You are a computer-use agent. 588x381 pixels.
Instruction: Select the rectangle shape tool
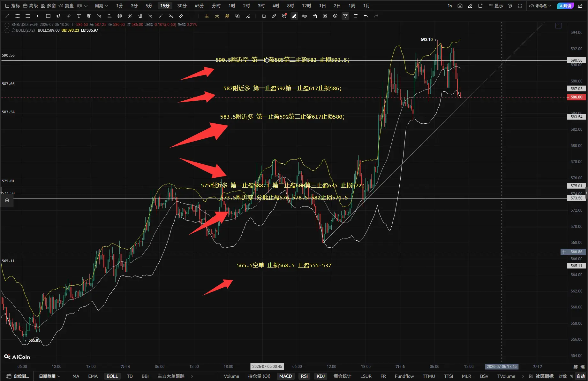coord(48,16)
